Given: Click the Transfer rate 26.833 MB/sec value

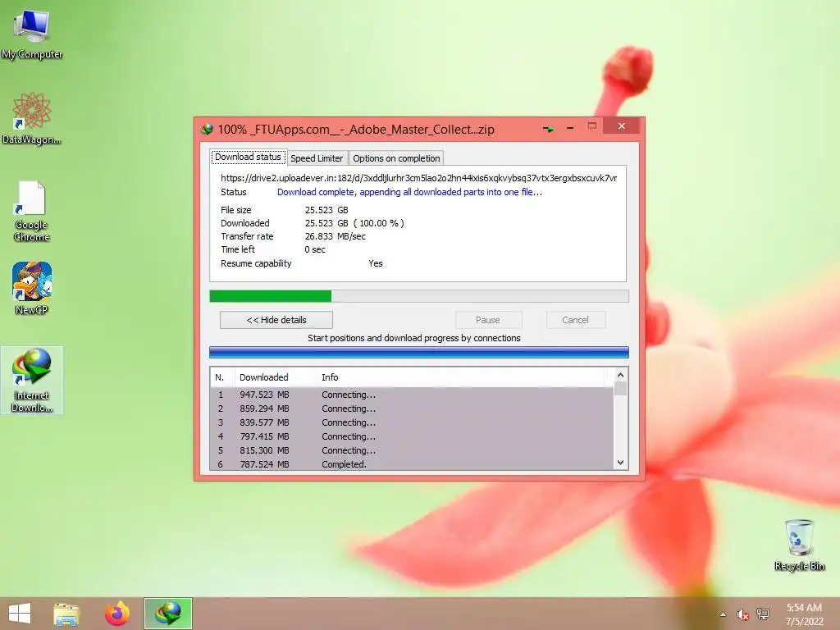Looking at the screenshot, I should 336,236.
